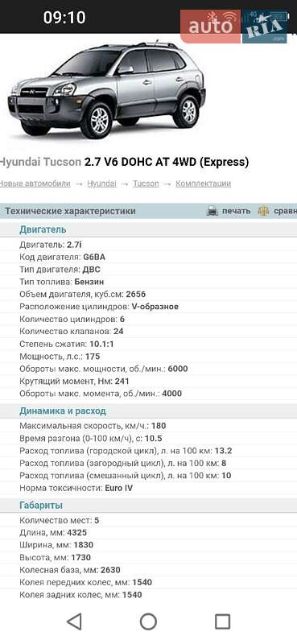The width and height of the screenshot is (297, 644).
Task: Tap the 09:10 status bar clock
Action: point(64,18)
